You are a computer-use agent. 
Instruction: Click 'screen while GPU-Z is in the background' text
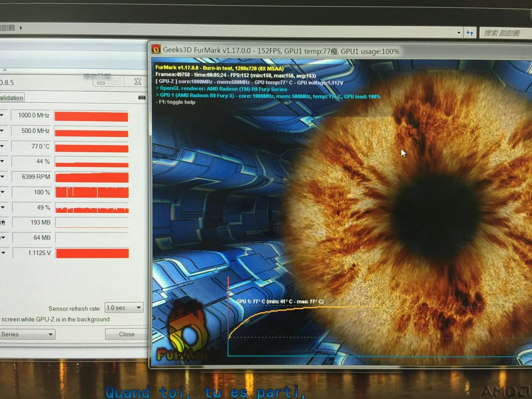(55, 319)
